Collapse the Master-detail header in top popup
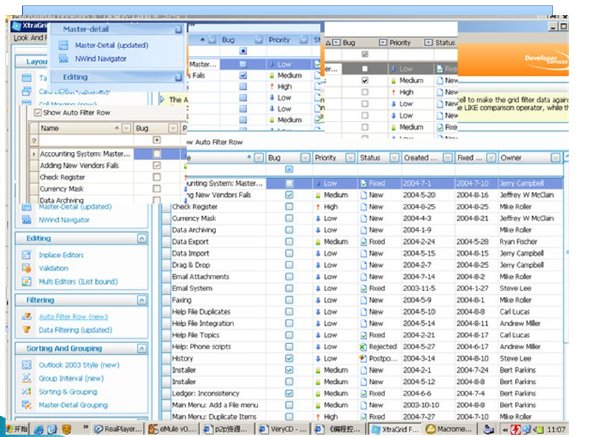This screenshot has height=437, width=600. point(178,29)
